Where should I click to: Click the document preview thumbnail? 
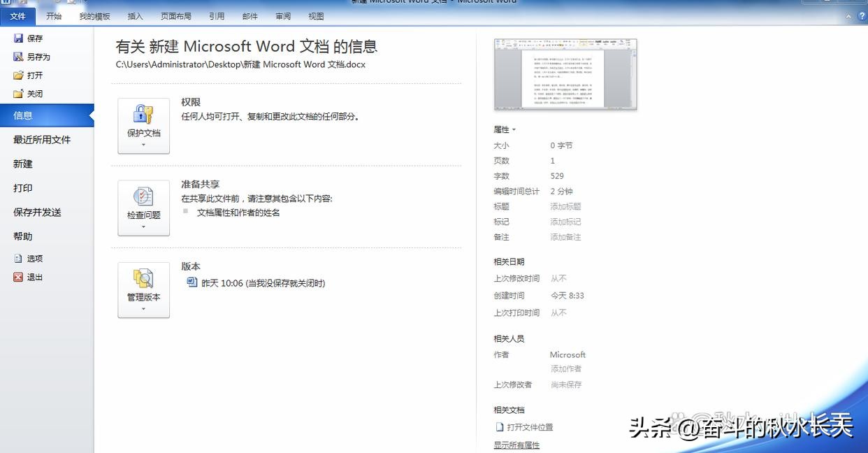point(565,73)
